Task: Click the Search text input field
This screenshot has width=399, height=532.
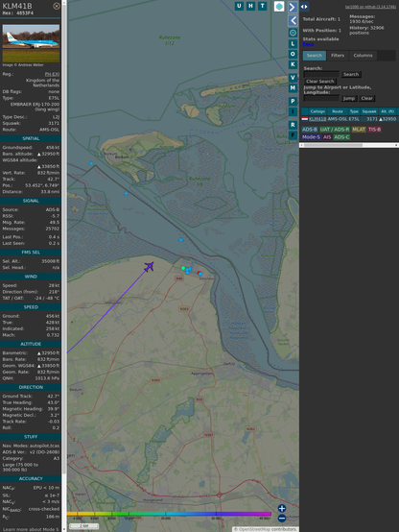Action: pos(321,74)
